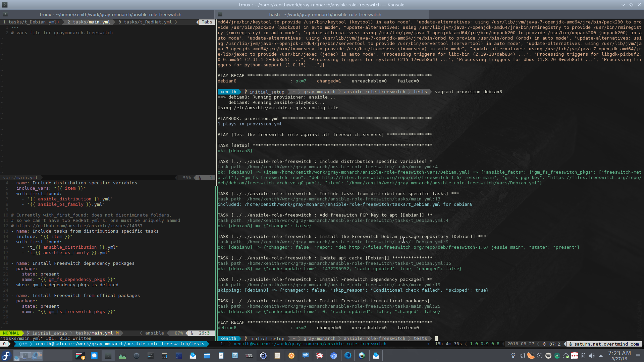Click the NORMAL mode indicator
Screen dimensions: 644x362
point(11,333)
